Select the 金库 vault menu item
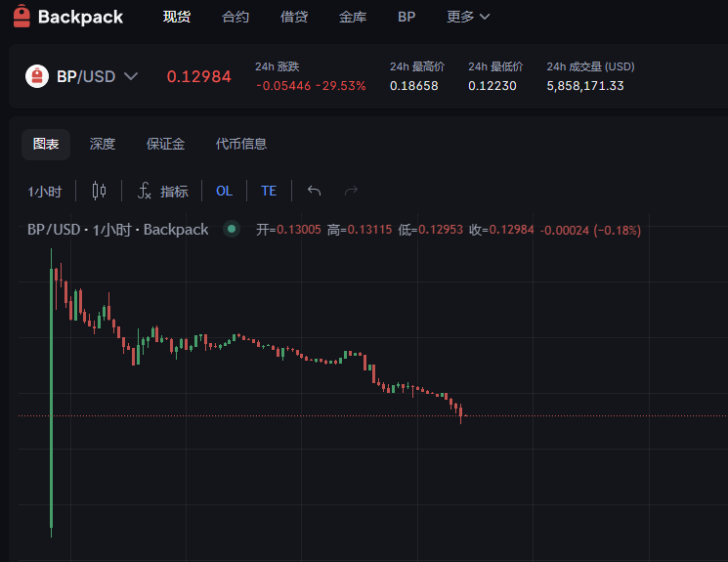Viewport: 728px width, 562px height. [x=353, y=17]
